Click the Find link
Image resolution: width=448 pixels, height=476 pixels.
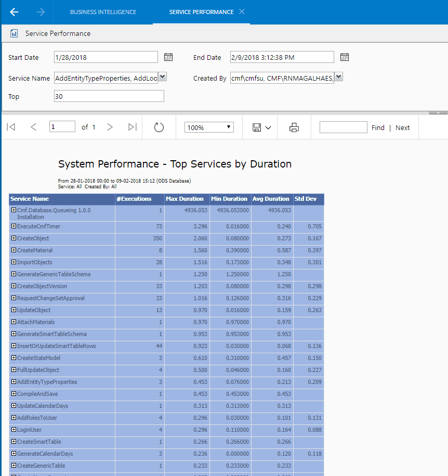click(x=378, y=127)
